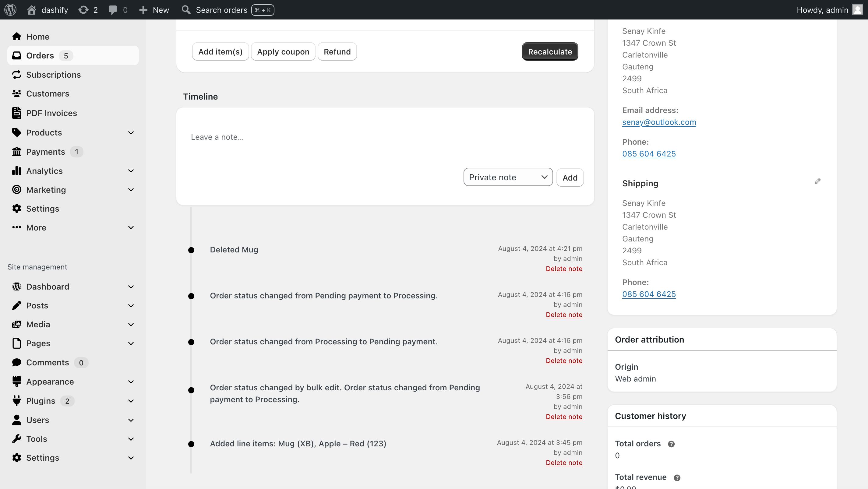868x489 pixels.
Task: Click the "Web admin" origin value
Action: click(x=635, y=378)
